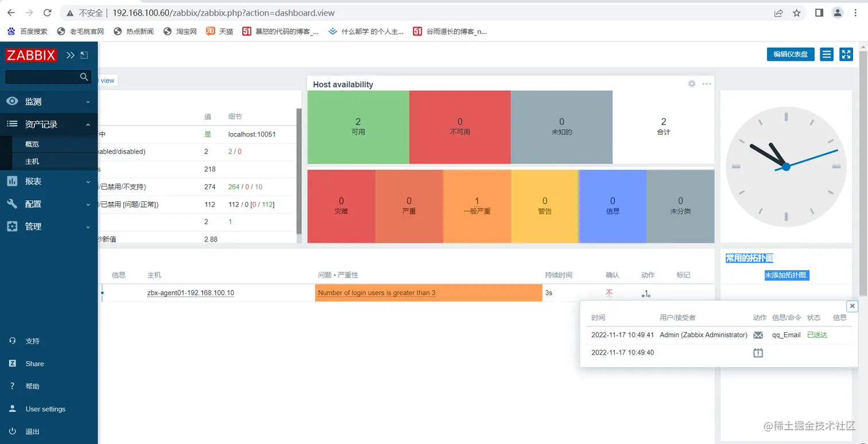Viewport: 868px width, 444px height.
Task: Open Host availability widget gear settings
Action: click(692, 84)
